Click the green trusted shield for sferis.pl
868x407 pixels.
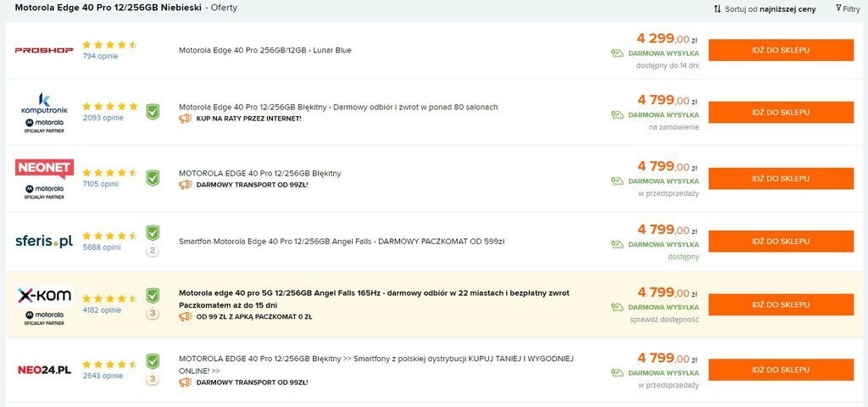[153, 233]
